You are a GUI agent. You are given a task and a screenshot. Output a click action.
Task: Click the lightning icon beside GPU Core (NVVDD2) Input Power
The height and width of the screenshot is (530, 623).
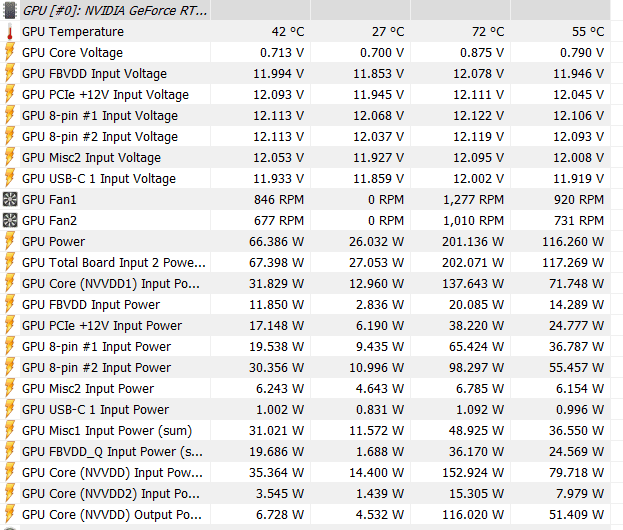tap(10, 494)
